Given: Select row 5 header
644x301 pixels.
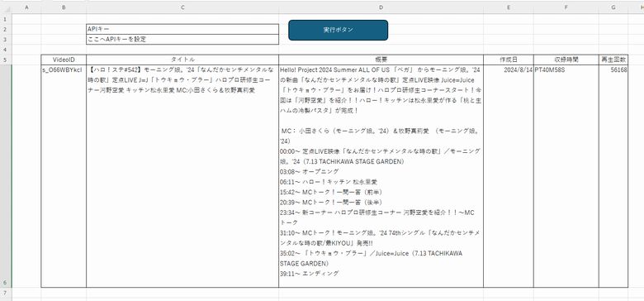Looking at the screenshot, I should [x=6, y=60].
